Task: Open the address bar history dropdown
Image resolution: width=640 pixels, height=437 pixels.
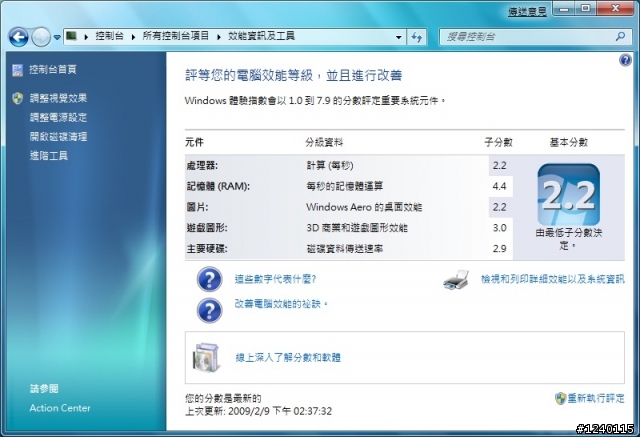Action: pos(399,37)
